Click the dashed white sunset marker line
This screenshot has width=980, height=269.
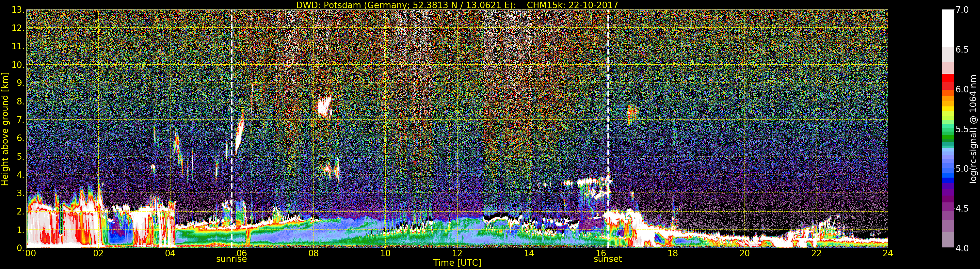608,129
